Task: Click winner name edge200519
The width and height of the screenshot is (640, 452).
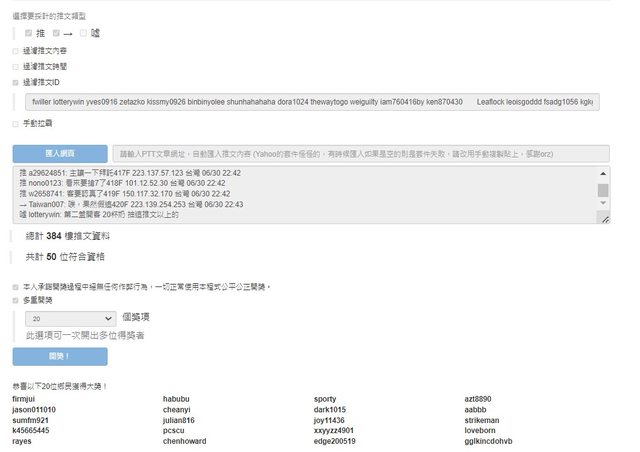Action: [334, 441]
